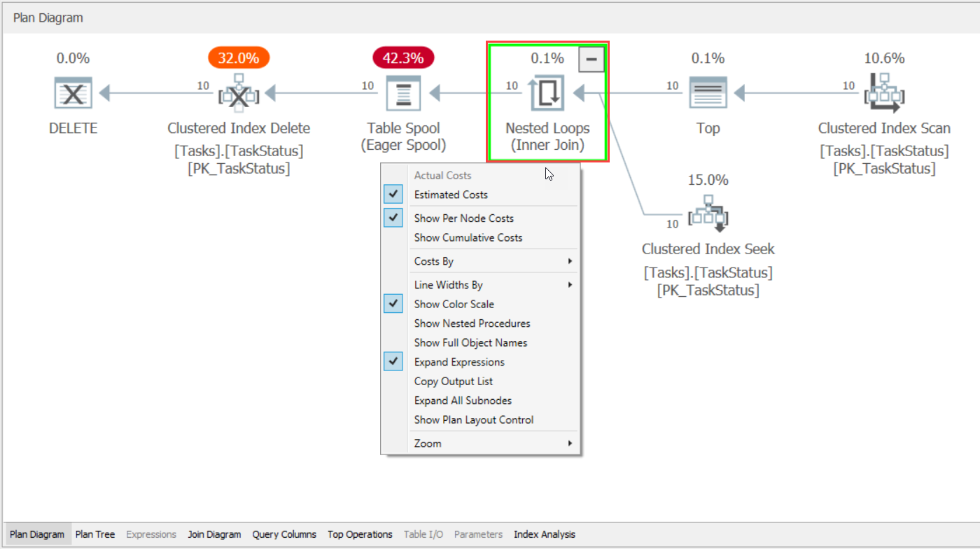
Task: Click the Nested Loops operator icon
Action: (x=547, y=92)
